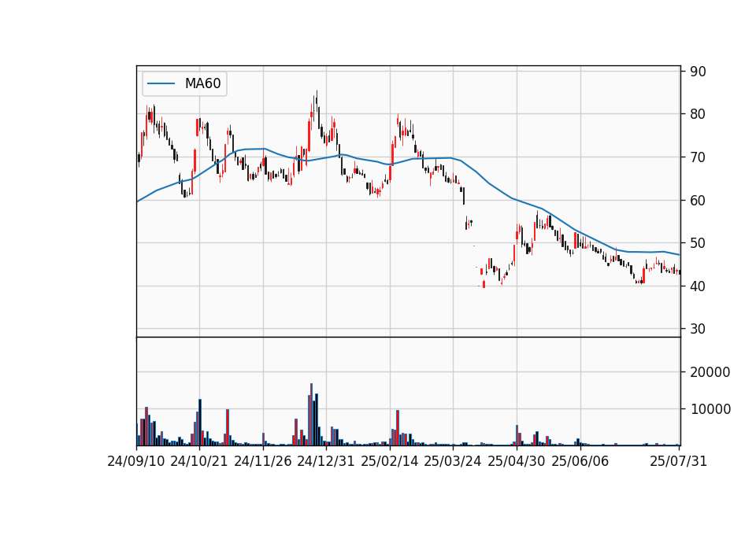The height and width of the screenshot is (543, 756).
Task: Click the 40 price axis label
Action: point(698,286)
